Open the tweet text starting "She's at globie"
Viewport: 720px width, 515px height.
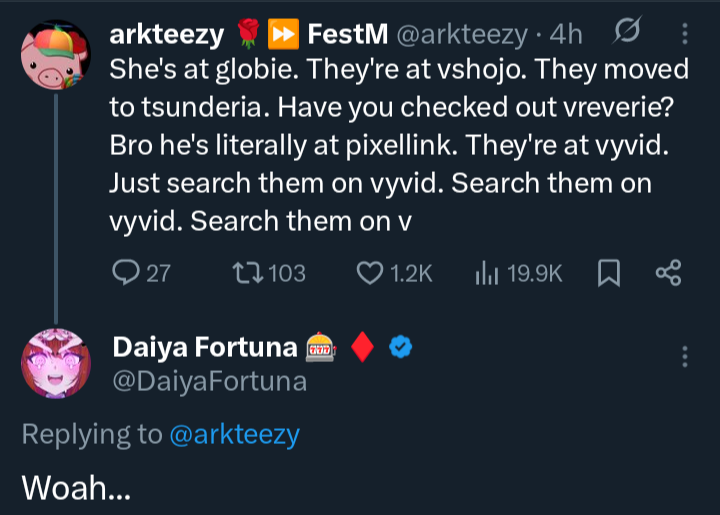click(x=398, y=145)
